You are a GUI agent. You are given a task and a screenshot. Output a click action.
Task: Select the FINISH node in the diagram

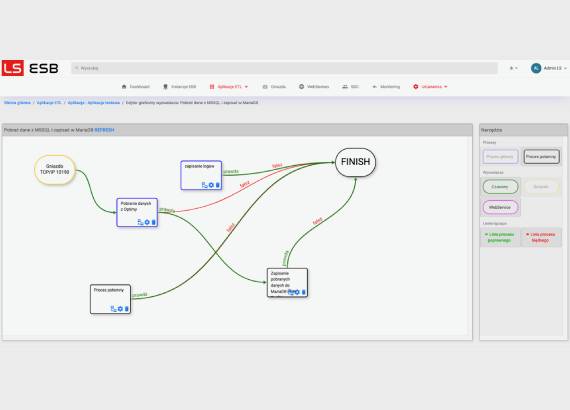click(x=355, y=162)
